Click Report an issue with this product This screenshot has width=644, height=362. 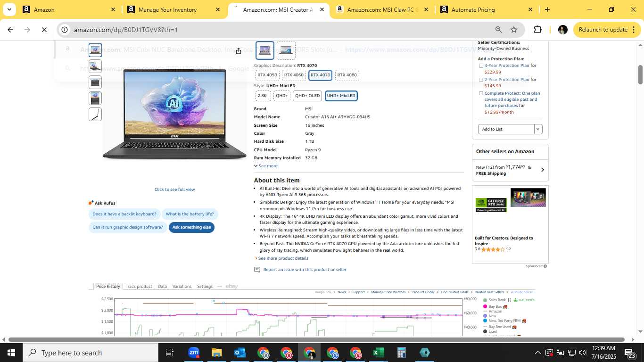tap(305, 270)
